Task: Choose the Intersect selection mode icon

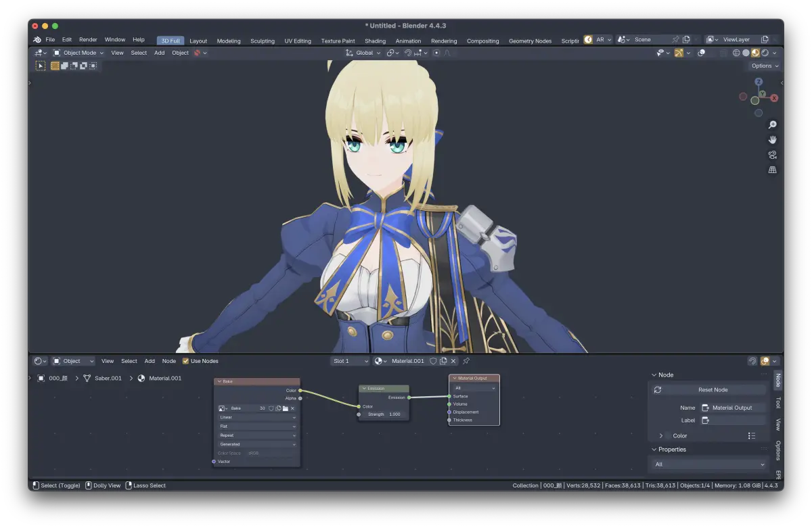Action: tap(93, 66)
